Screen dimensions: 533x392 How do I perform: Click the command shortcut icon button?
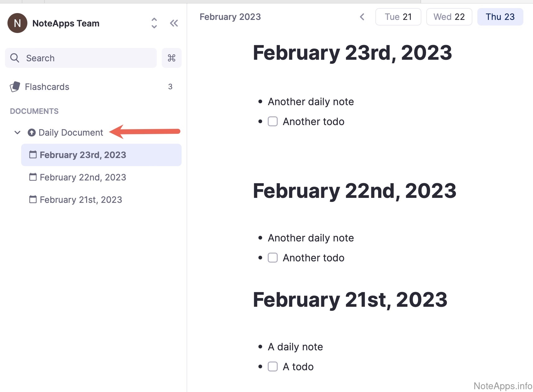pos(171,58)
